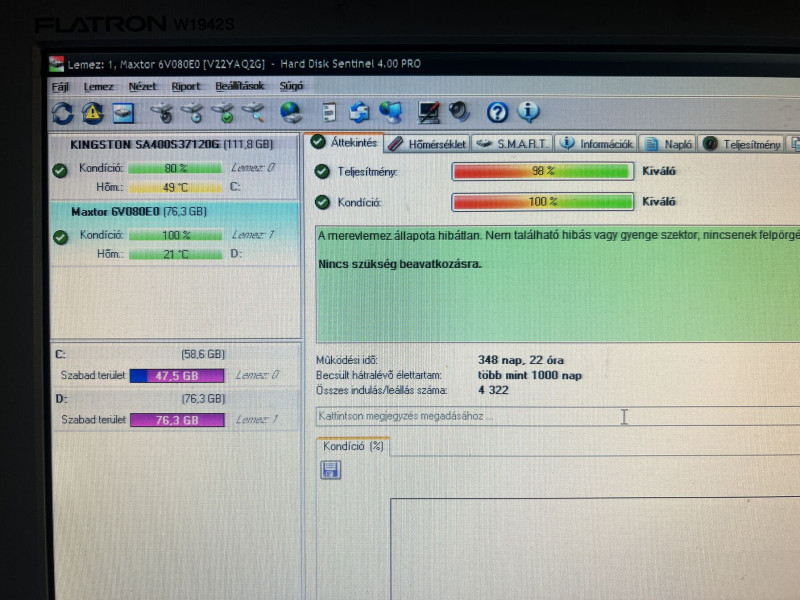
Task: Click the floppy disk save icon below Kondíció (%)
Action: click(331, 470)
